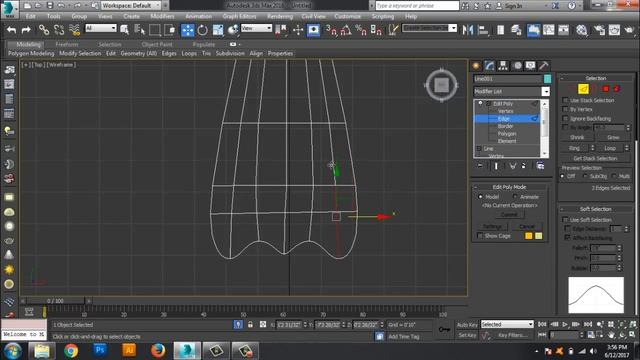Click Bind to Space Warp icon
Image resolution: width=640 pixels, height=360 pixels.
coord(74,30)
